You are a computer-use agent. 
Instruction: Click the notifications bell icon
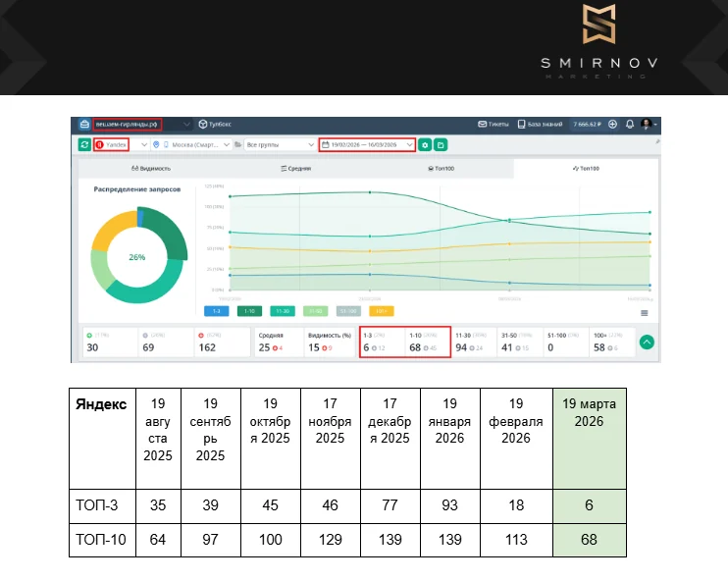click(x=629, y=125)
